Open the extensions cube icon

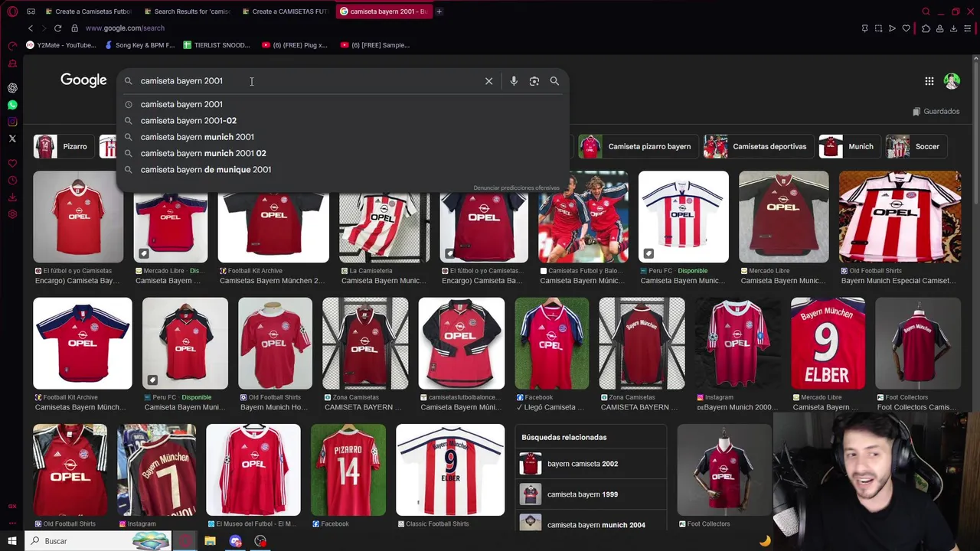[x=926, y=28]
